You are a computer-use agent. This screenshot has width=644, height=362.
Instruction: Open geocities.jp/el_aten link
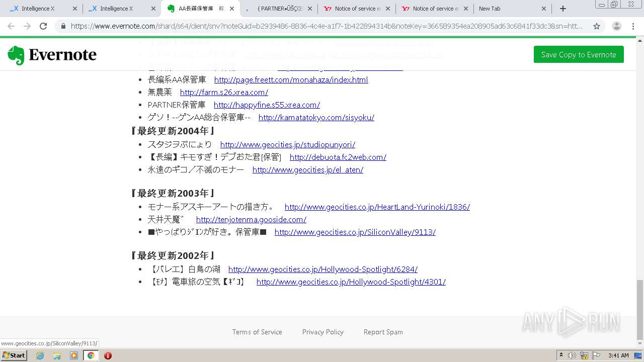[x=307, y=169]
